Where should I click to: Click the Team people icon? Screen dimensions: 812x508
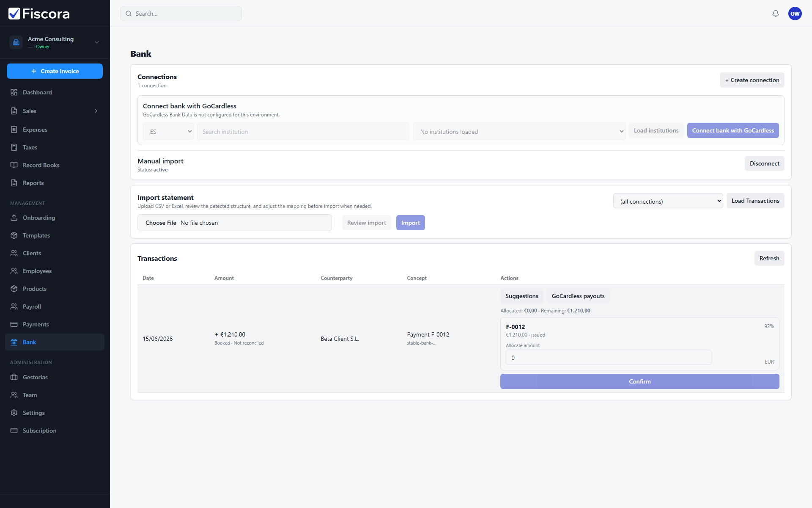coord(14,395)
